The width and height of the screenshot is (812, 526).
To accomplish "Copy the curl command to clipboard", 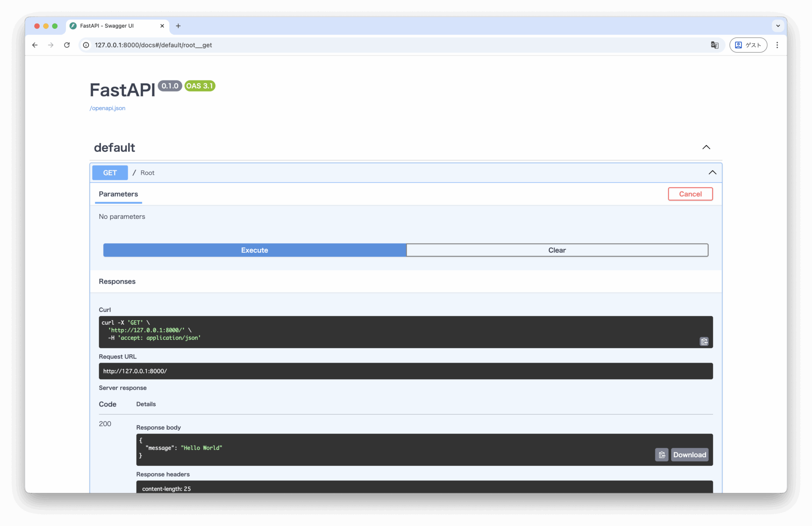I will point(704,341).
